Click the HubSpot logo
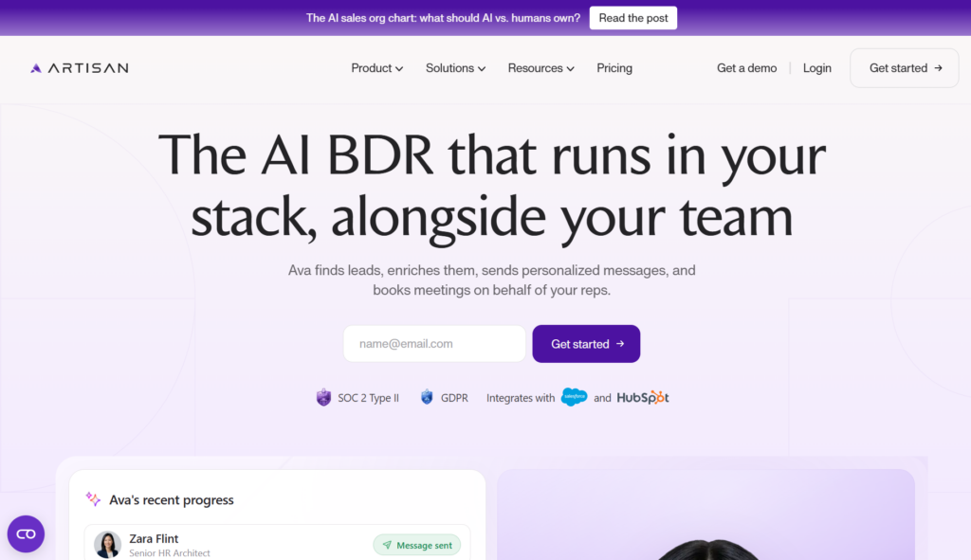The height and width of the screenshot is (560, 971). coord(643,397)
